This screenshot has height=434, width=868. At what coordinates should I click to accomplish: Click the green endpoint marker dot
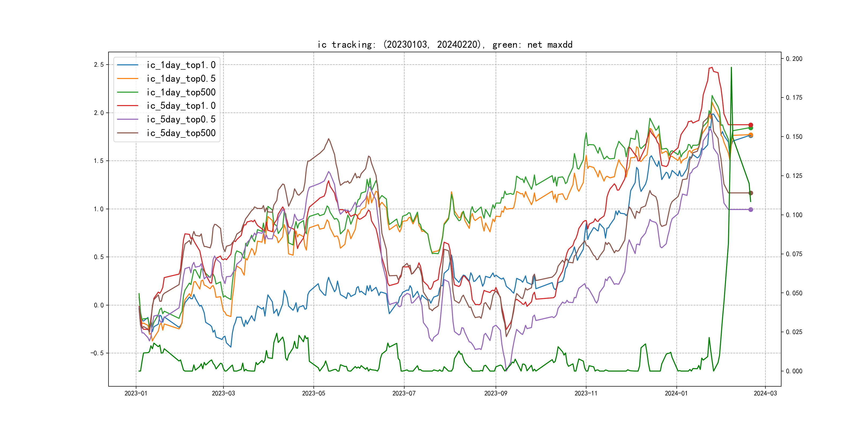click(x=751, y=128)
